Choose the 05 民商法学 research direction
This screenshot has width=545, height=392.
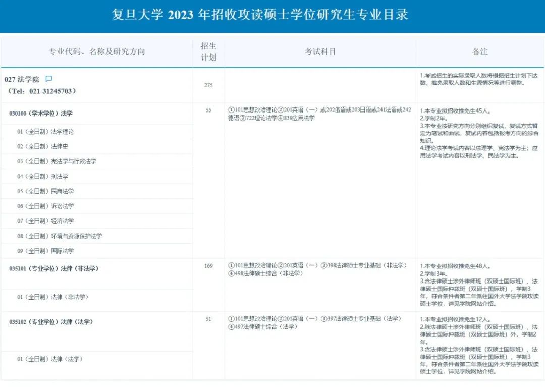pyautogui.click(x=45, y=191)
